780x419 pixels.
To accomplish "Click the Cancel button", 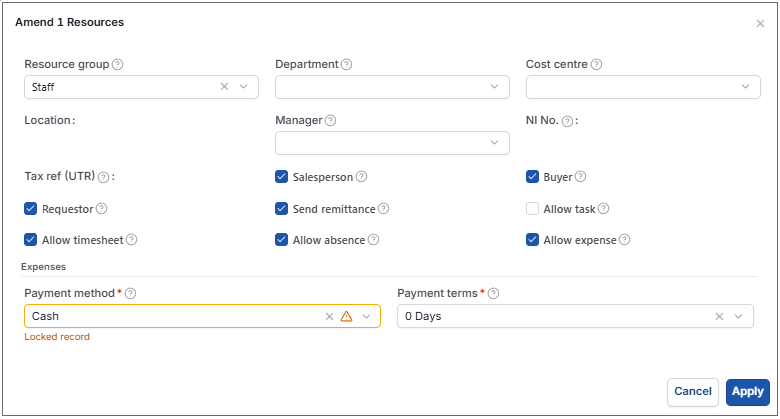I will [692, 392].
